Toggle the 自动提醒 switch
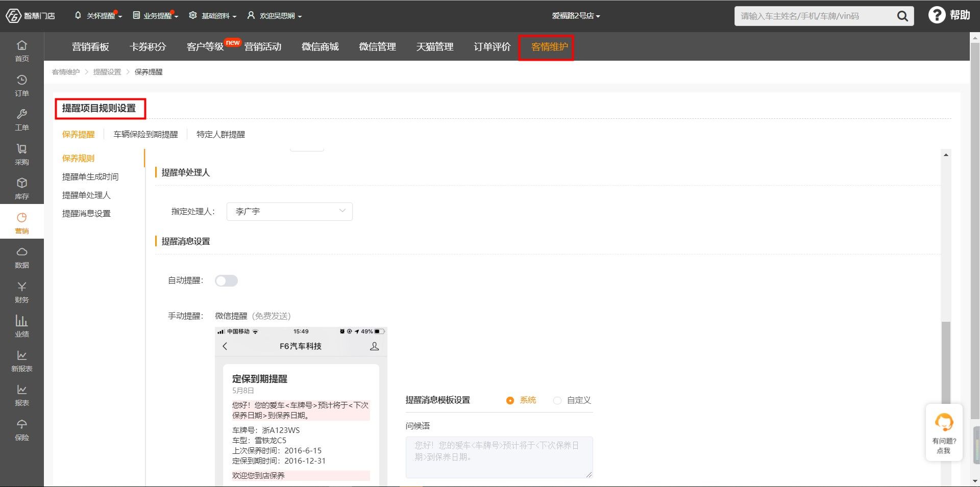 click(x=226, y=280)
